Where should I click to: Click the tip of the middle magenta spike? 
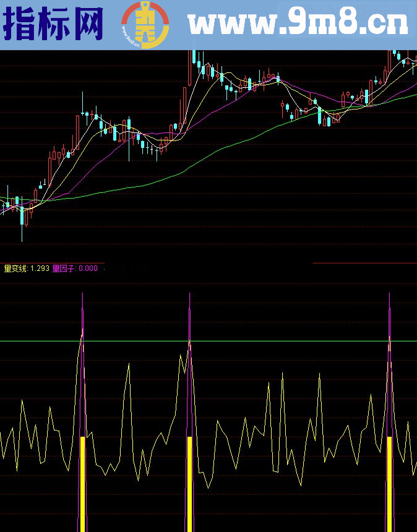[189, 294]
